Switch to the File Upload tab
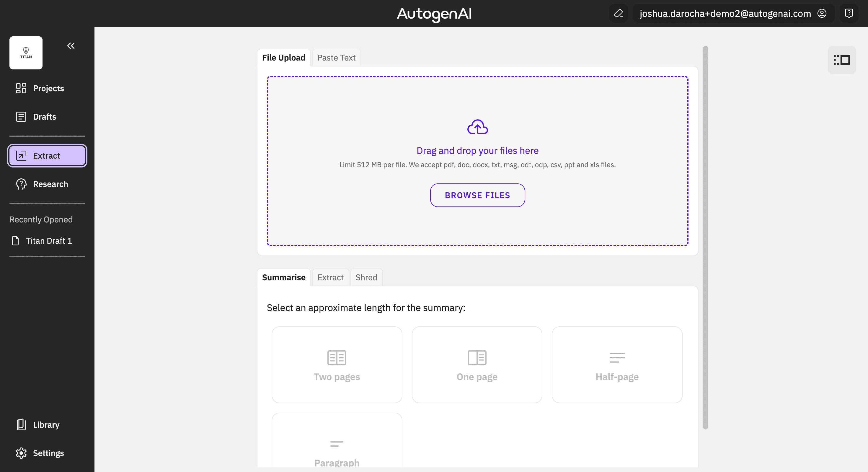 [x=284, y=58]
